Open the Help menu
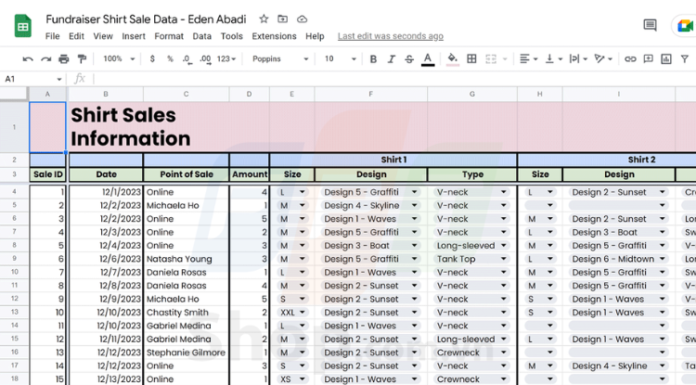 coord(315,36)
